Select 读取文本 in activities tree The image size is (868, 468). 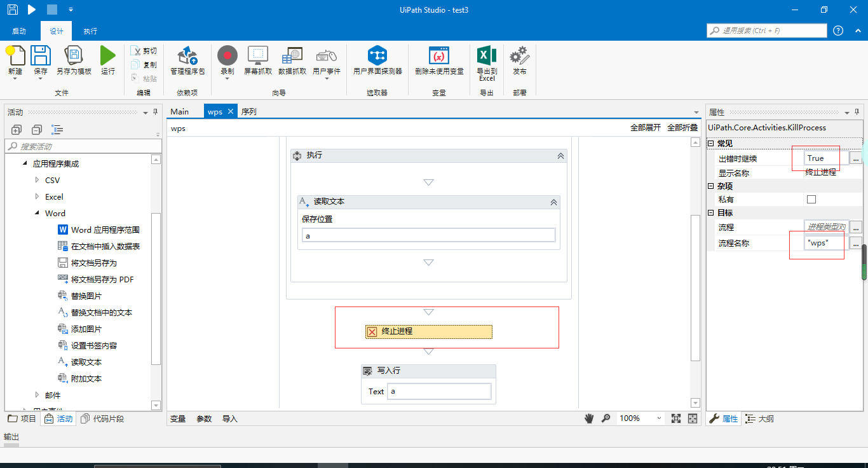point(86,362)
